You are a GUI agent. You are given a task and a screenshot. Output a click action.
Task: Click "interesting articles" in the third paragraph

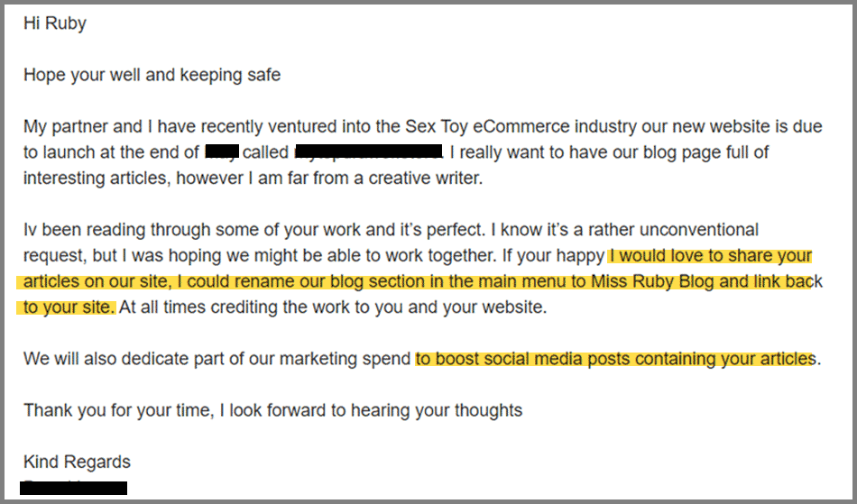tap(95, 178)
